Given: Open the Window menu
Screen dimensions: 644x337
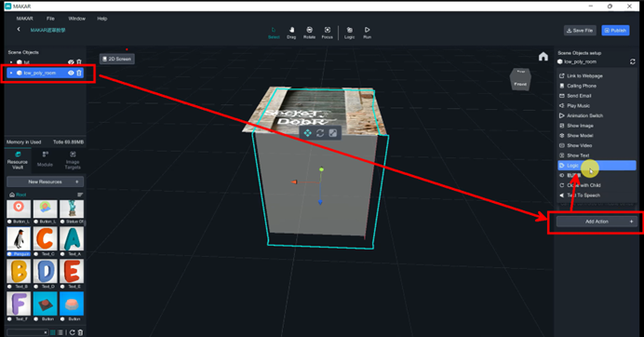Looking at the screenshot, I should click(x=77, y=19).
